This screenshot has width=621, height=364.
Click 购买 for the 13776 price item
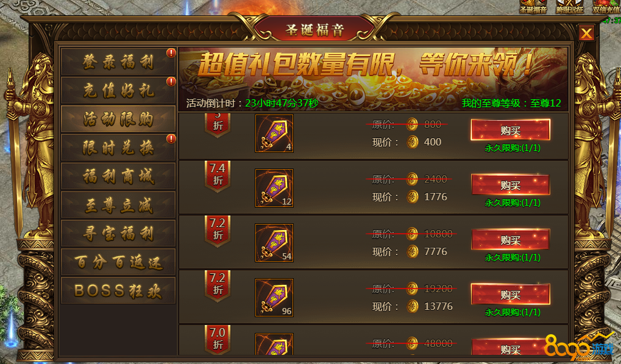click(510, 295)
